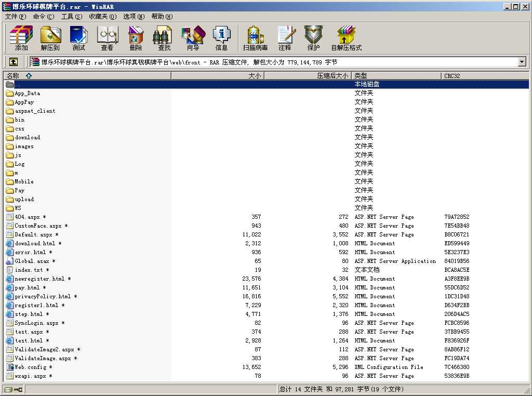Expand the archive path dropdown arrow
The height and width of the screenshot is (396, 532).
click(522, 62)
